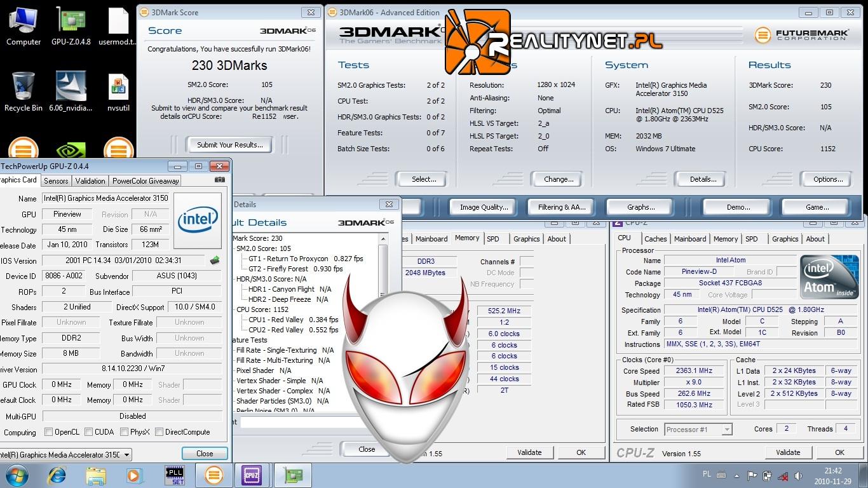
Task: Open Mainboard tab in the CPU-Z window showing CPU
Action: click(x=690, y=239)
